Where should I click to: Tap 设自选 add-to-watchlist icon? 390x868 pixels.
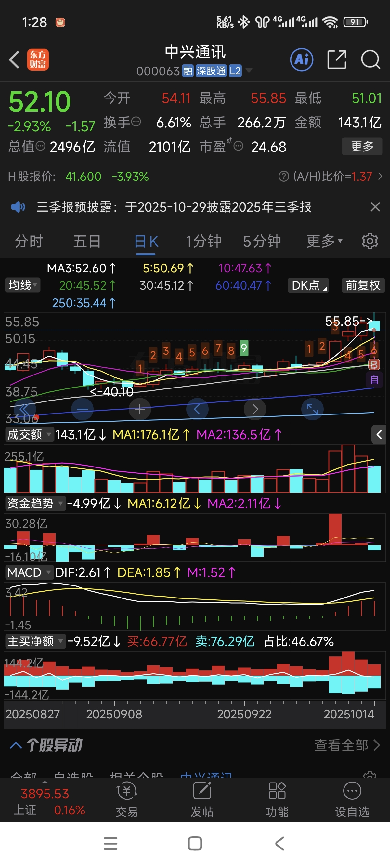[x=352, y=800]
